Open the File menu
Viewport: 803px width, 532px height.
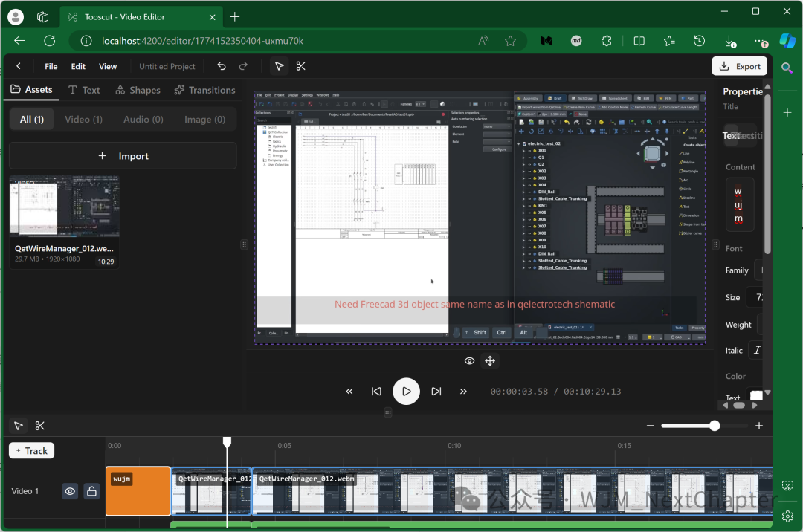coord(51,66)
